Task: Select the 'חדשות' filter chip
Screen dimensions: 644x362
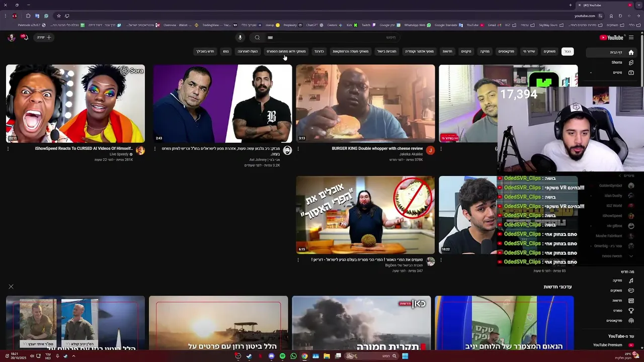Action: pos(447,51)
